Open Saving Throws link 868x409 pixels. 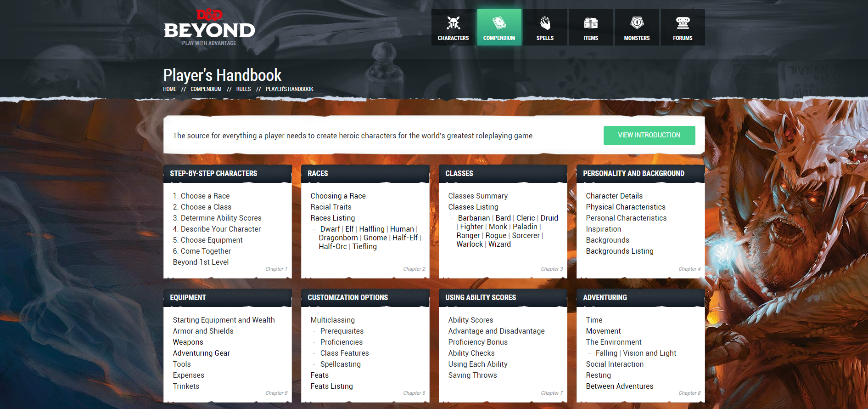(472, 375)
